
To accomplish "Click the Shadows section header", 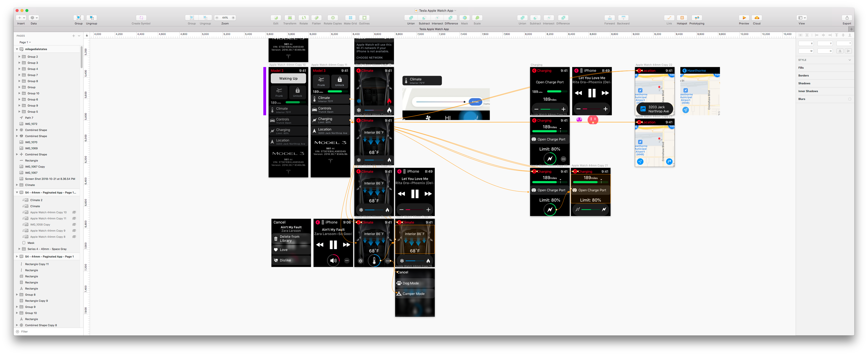I will [804, 83].
